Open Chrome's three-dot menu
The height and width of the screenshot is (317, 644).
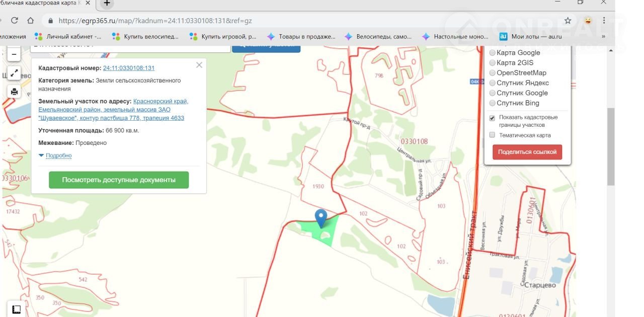click(604, 21)
